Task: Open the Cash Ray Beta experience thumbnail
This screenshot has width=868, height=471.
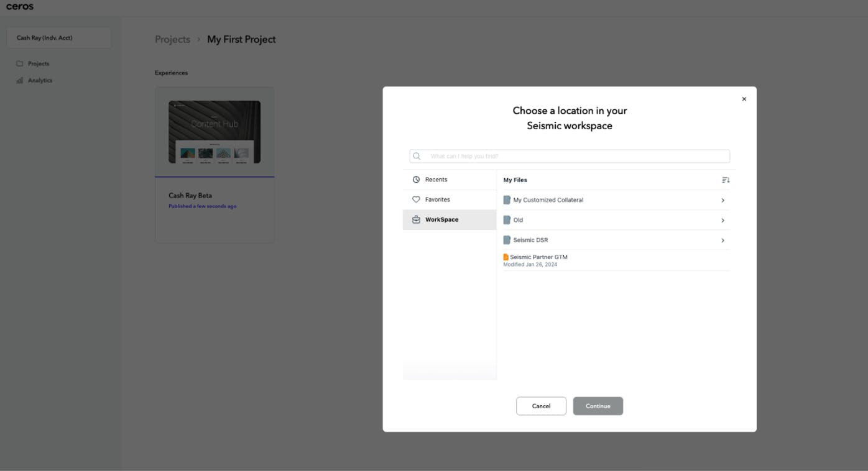Action: 215,132
